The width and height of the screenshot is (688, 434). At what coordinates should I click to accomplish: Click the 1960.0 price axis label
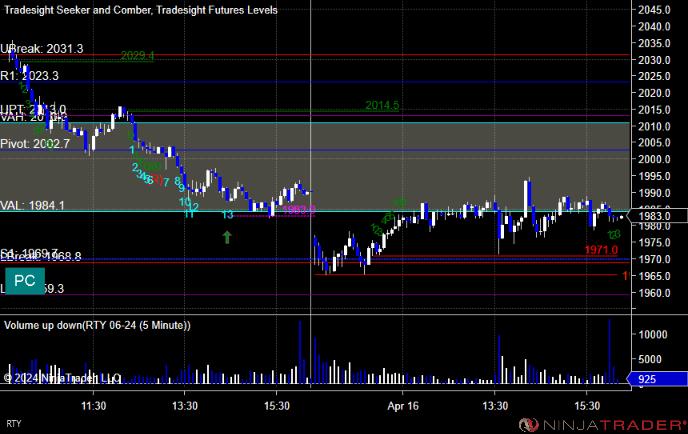click(654, 293)
